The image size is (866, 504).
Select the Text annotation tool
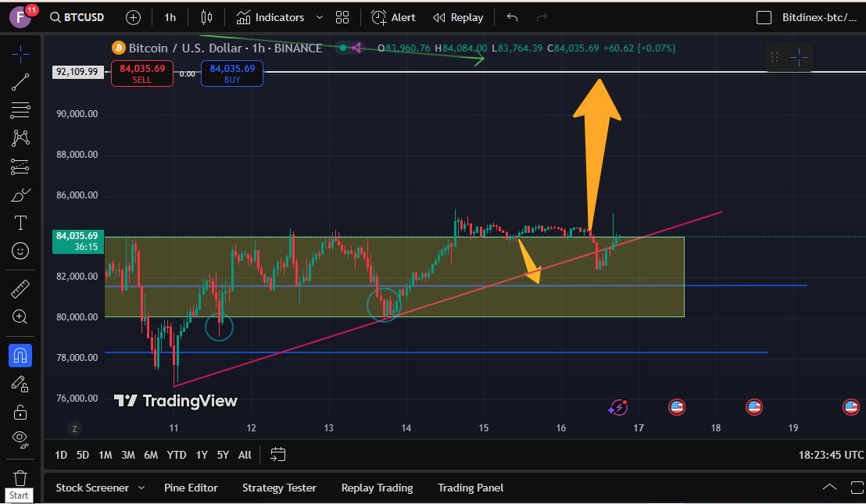click(x=20, y=223)
